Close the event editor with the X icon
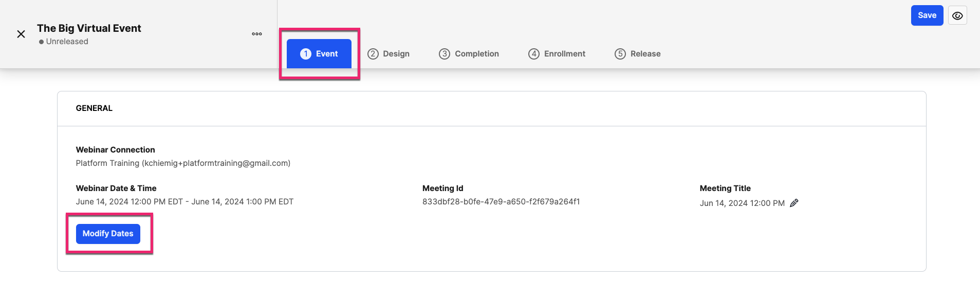Image resolution: width=980 pixels, height=283 pixels. coord(21,34)
